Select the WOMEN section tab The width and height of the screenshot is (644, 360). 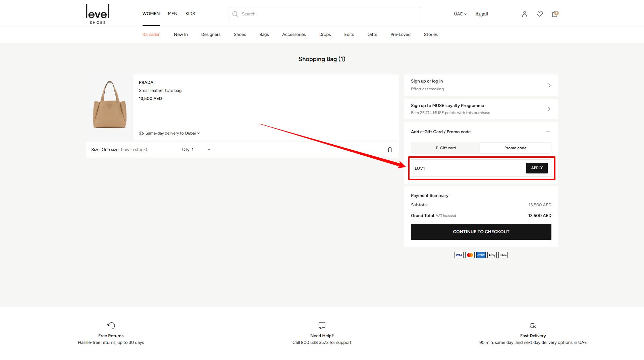(x=151, y=14)
